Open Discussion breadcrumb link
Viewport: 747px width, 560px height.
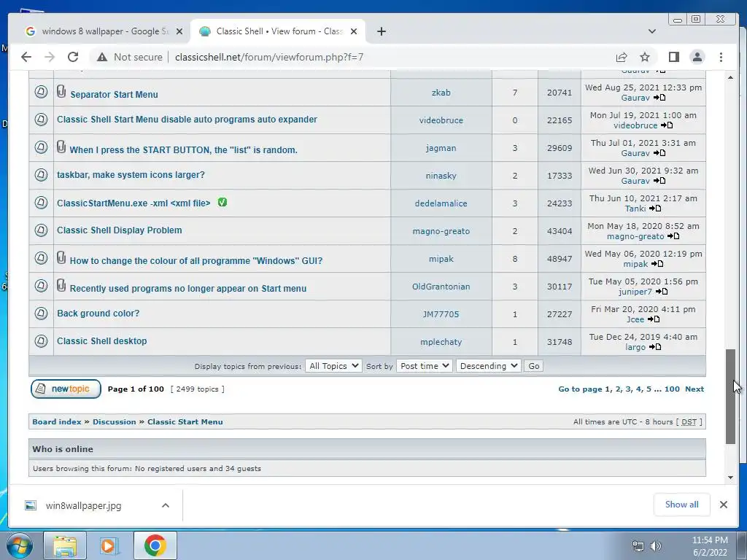[115, 422]
